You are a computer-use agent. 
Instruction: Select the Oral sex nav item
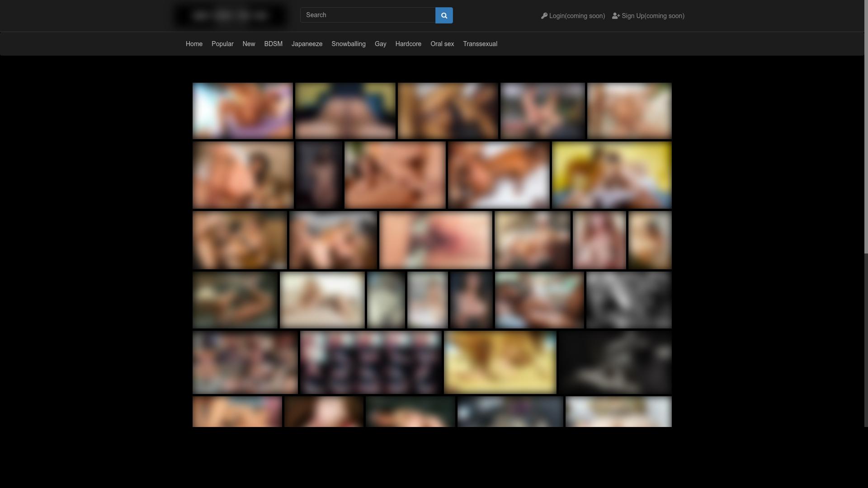[442, 44]
